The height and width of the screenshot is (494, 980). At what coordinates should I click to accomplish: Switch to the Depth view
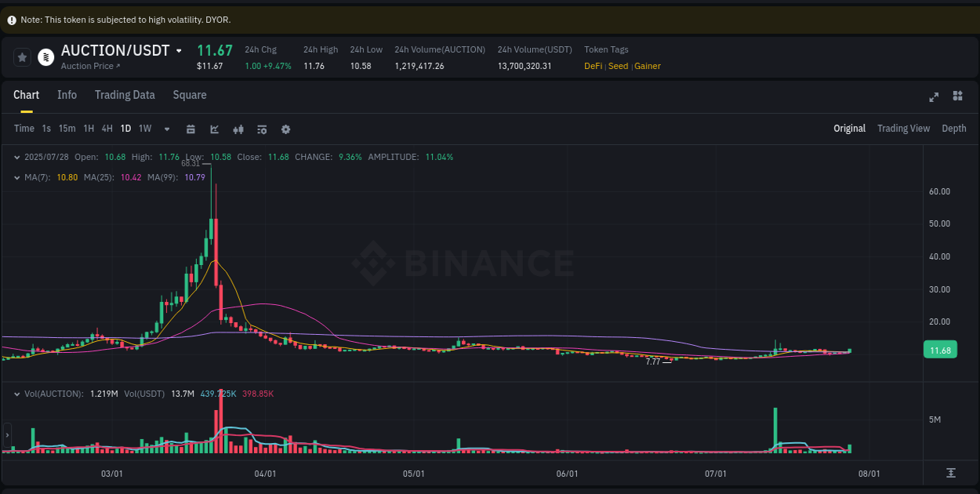(954, 128)
